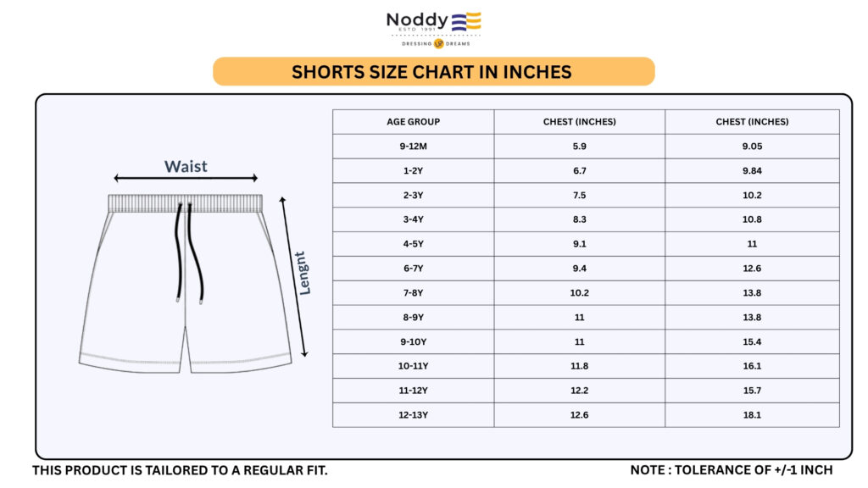Click the striped flag icon beside Noddy

click(x=466, y=22)
